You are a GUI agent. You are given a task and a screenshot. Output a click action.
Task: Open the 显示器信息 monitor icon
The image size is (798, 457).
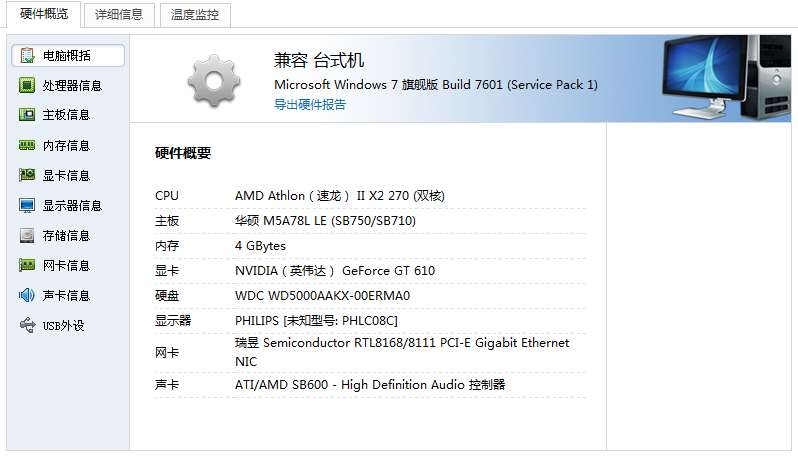pos(27,205)
